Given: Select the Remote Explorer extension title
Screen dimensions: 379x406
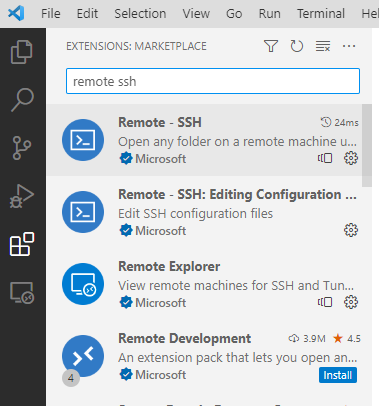Looking at the screenshot, I should (x=169, y=266).
